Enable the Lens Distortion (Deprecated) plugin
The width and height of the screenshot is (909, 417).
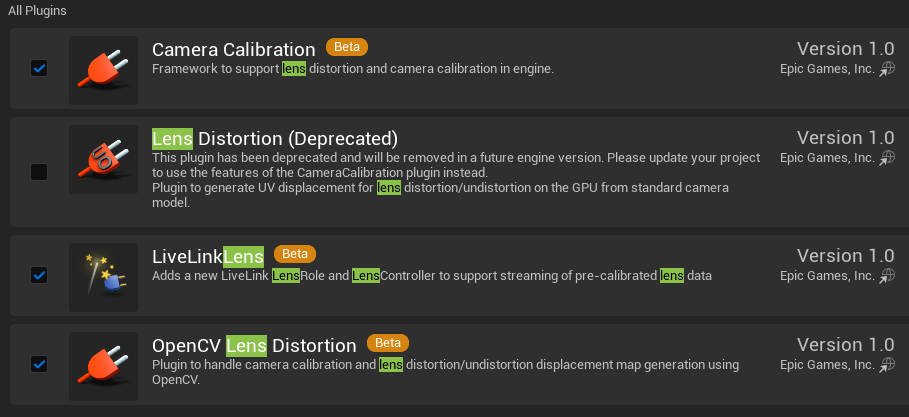pyautogui.click(x=39, y=172)
